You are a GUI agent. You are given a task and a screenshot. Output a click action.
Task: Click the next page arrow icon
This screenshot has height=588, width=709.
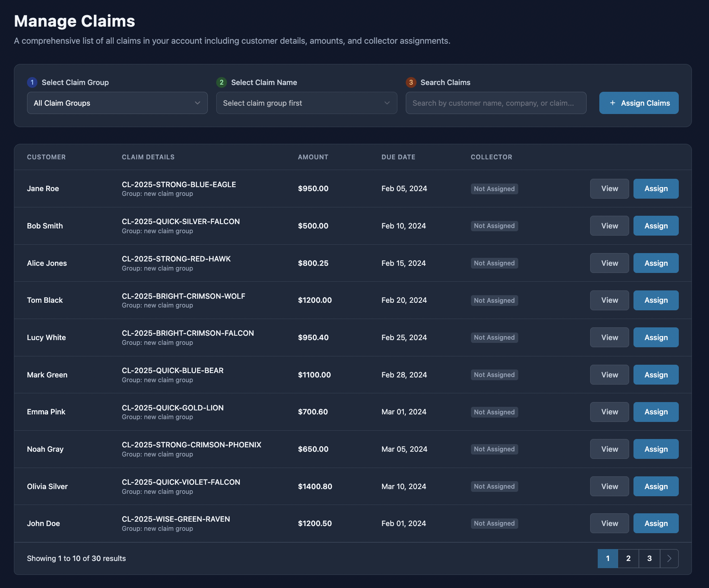(669, 558)
